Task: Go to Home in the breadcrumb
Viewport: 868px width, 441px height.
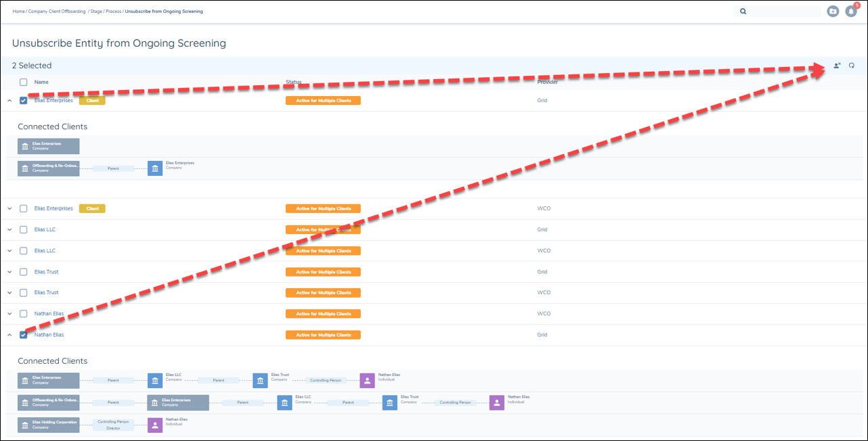Action: pos(18,11)
